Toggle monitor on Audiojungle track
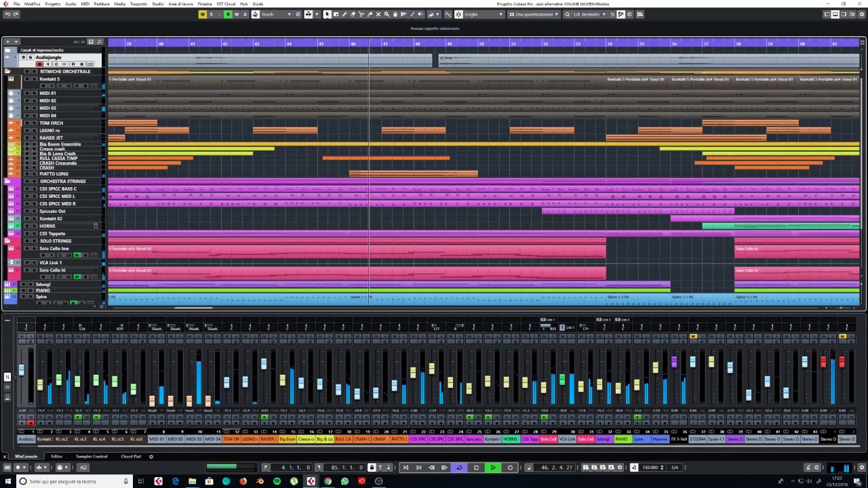Image resolution: width=868 pixels, height=488 pixels. pos(48,64)
